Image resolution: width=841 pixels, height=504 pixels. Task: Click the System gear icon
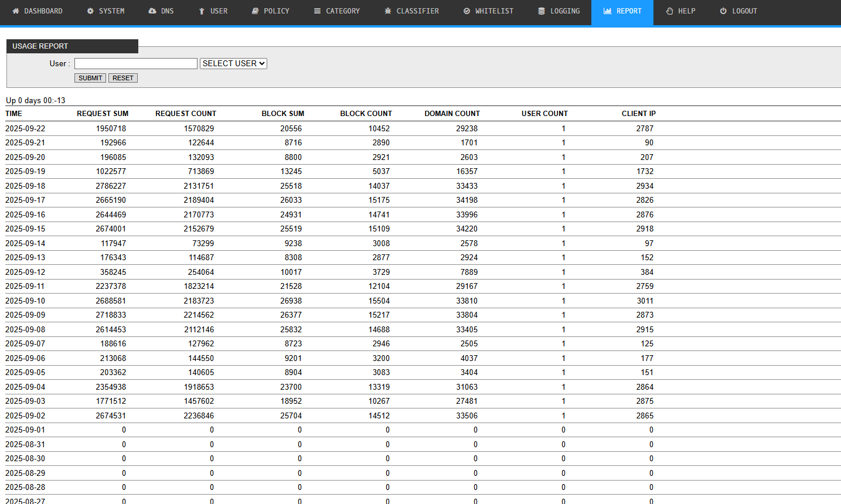90,11
